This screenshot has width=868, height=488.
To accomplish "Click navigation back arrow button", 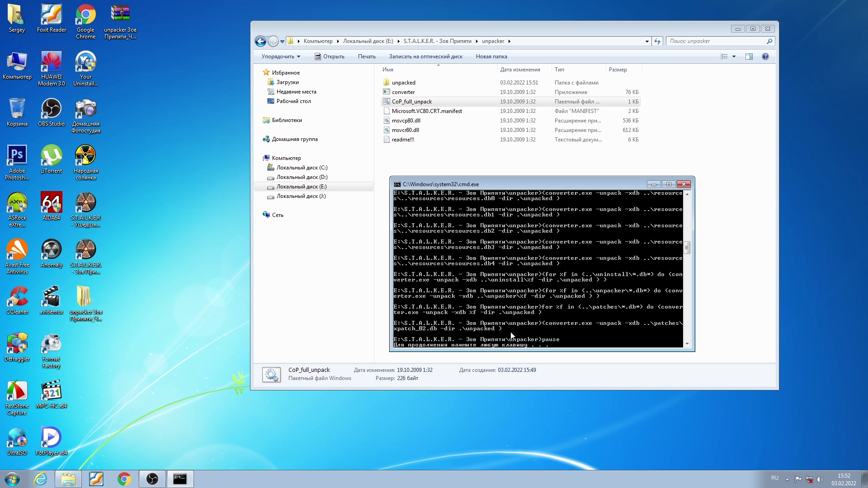I will click(260, 41).
